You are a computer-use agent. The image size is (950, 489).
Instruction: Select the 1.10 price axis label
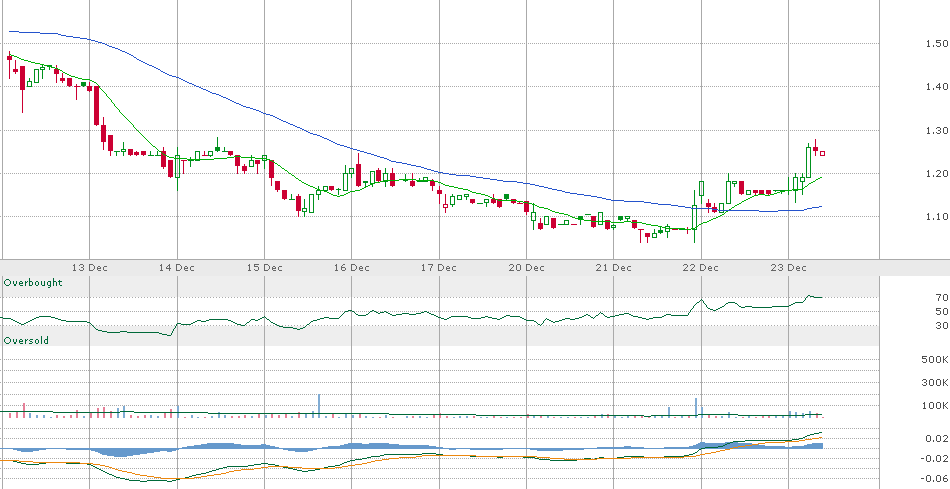pyautogui.click(x=937, y=216)
